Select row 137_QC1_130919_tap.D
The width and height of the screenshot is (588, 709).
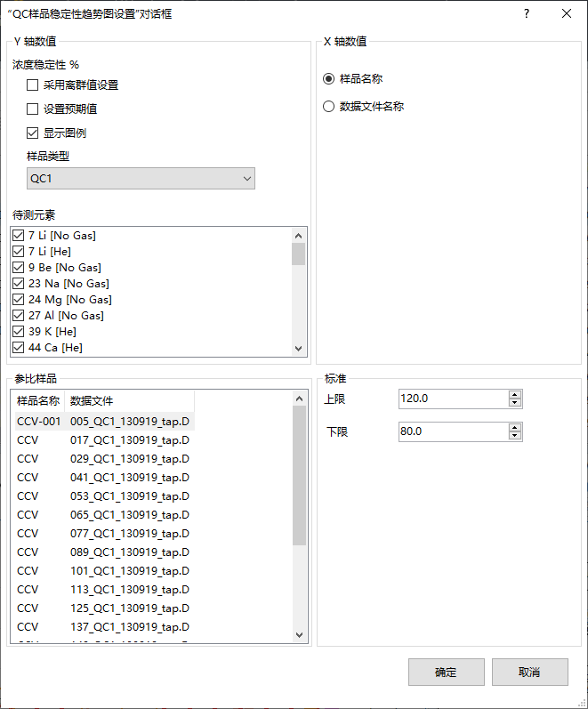(104, 627)
